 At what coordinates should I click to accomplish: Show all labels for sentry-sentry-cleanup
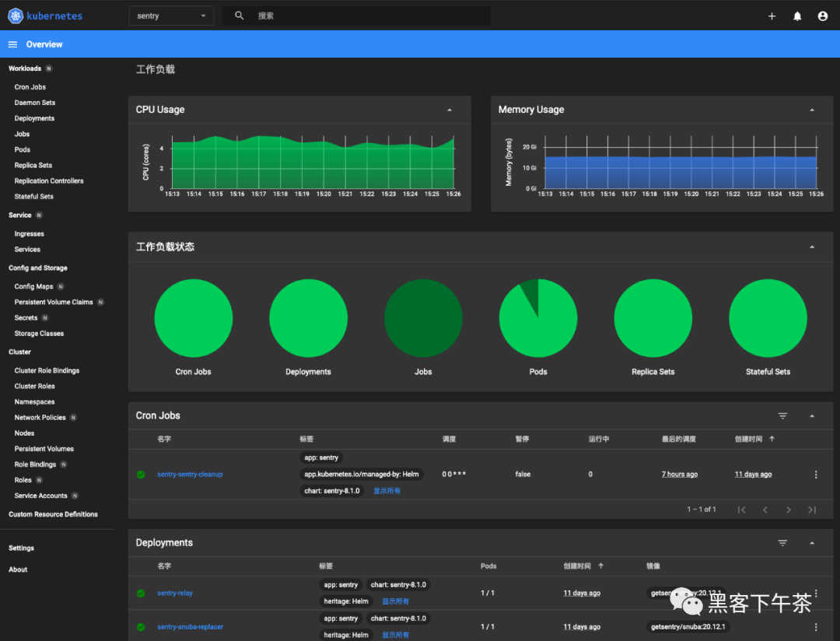tap(387, 491)
